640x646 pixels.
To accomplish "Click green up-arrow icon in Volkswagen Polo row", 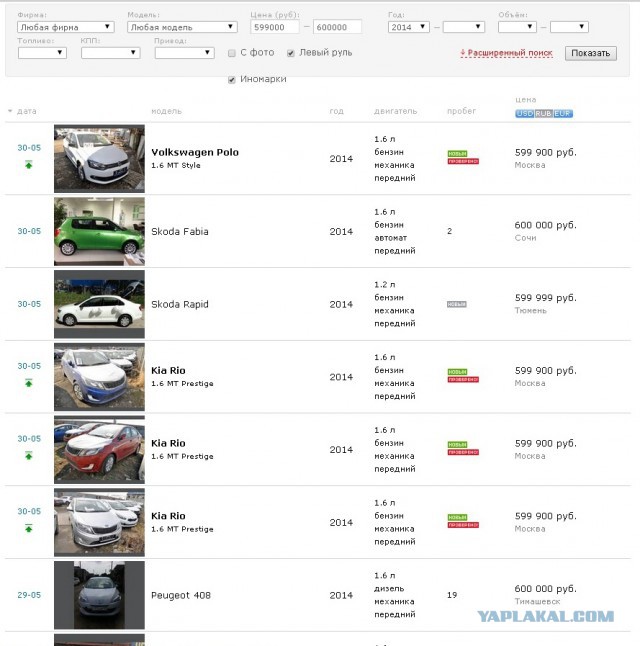I will 28,165.
